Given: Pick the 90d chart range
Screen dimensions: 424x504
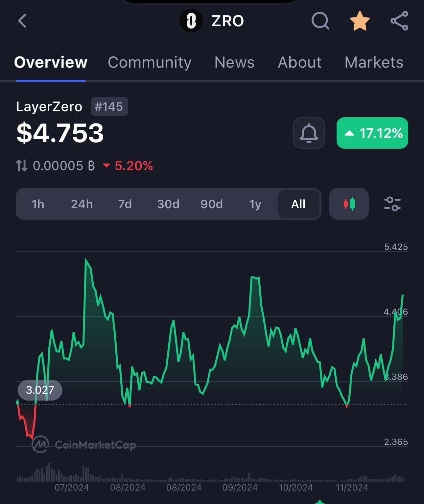Looking at the screenshot, I should coord(212,204).
